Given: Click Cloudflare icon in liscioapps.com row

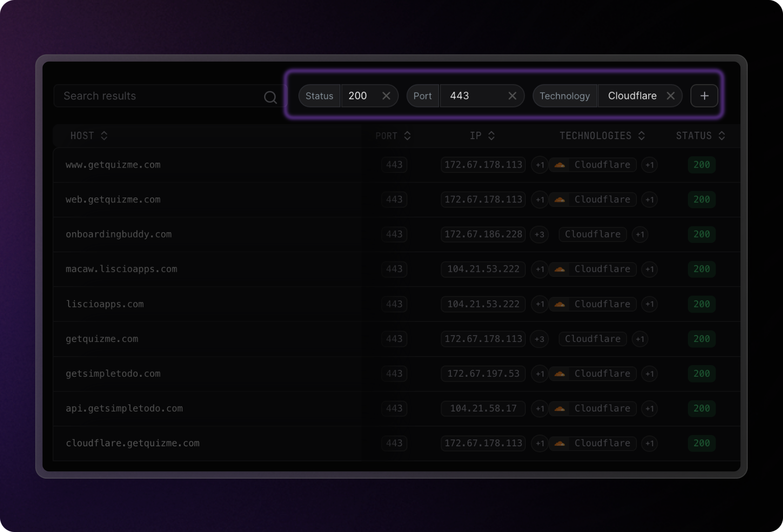Looking at the screenshot, I should point(560,304).
